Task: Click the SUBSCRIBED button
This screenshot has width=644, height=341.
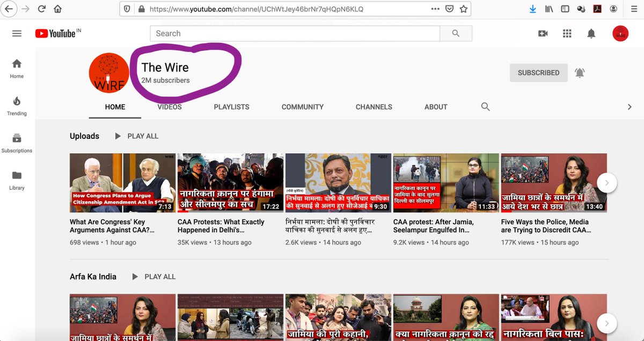Action: coord(538,73)
